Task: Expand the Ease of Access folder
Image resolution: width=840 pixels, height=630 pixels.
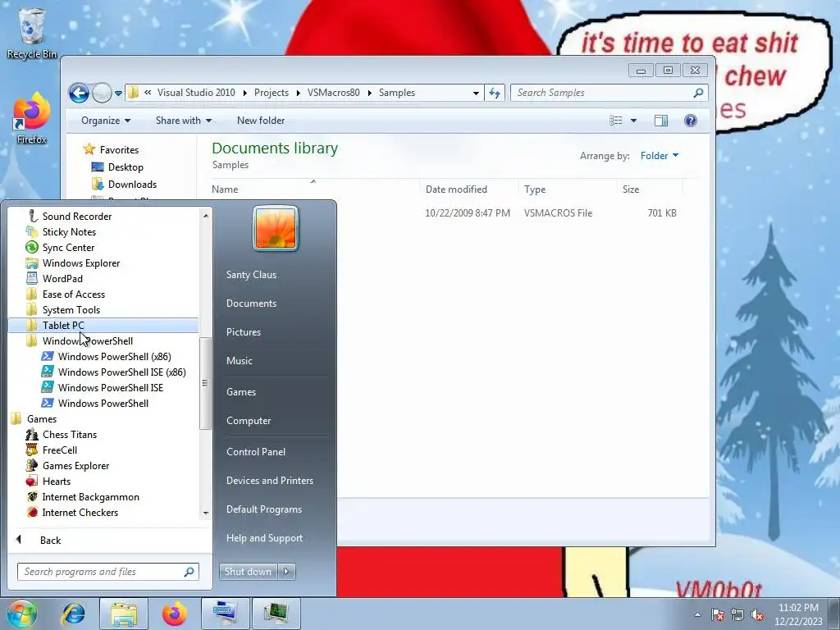Action: click(73, 294)
